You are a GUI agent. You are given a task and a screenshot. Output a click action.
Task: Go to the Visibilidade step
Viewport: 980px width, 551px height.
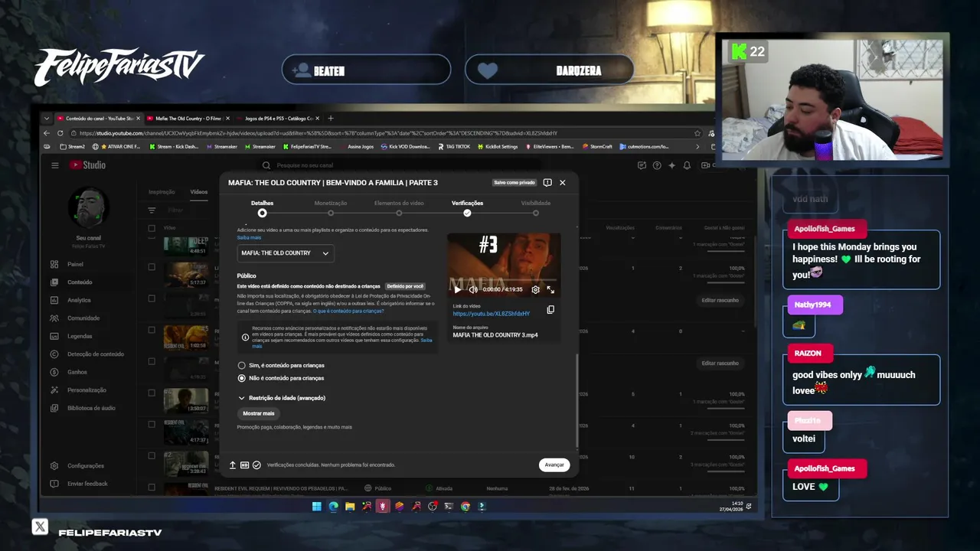(536, 207)
